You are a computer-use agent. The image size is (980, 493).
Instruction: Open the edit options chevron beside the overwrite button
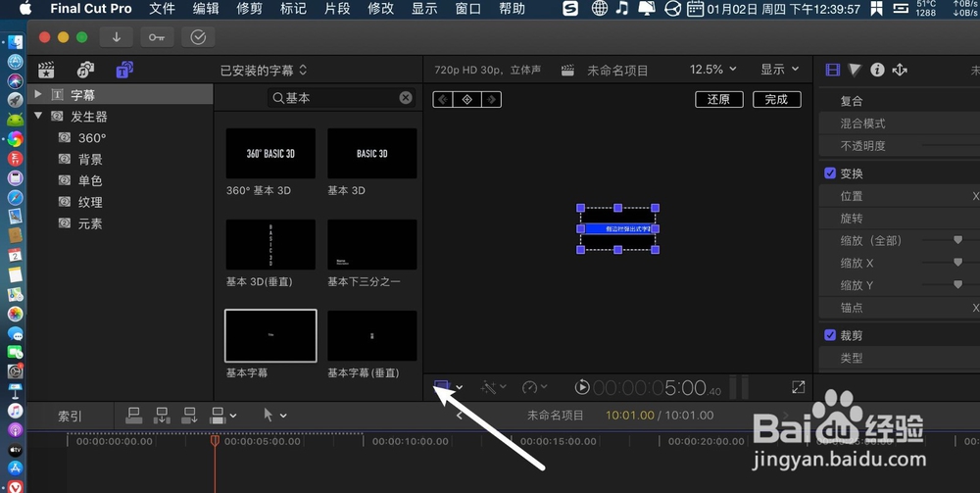pyautogui.click(x=233, y=416)
